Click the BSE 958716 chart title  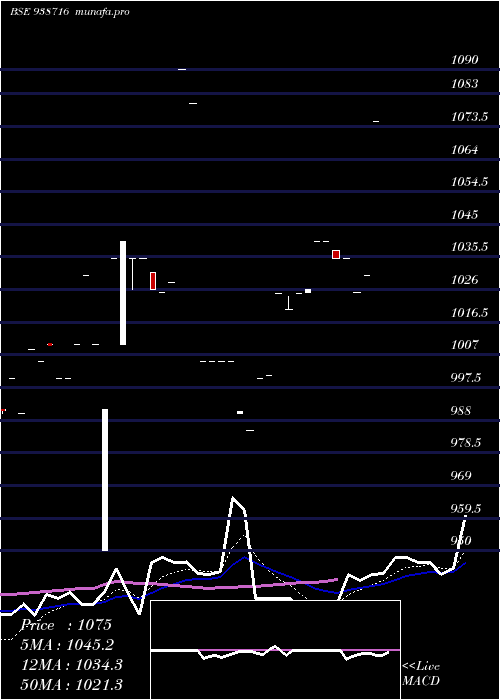point(39,12)
